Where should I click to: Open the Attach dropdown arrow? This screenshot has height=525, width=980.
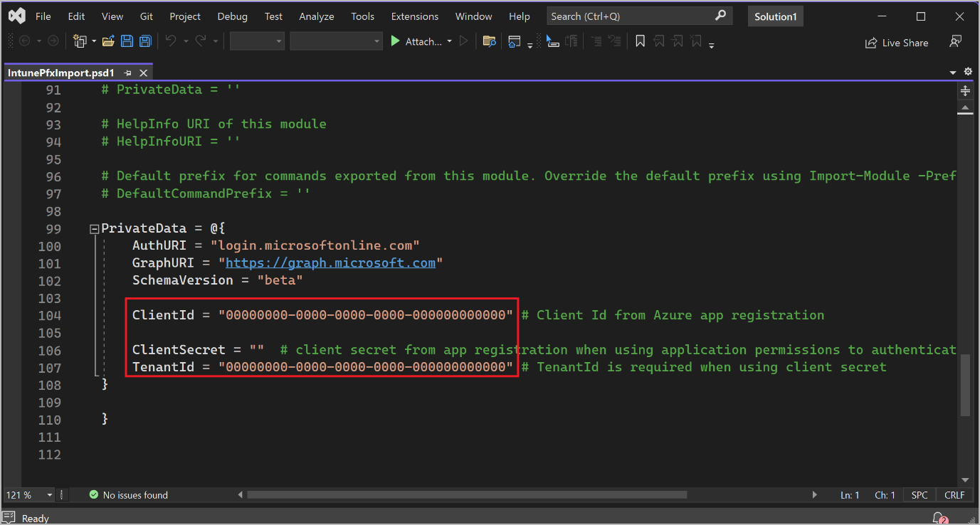(449, 42)
